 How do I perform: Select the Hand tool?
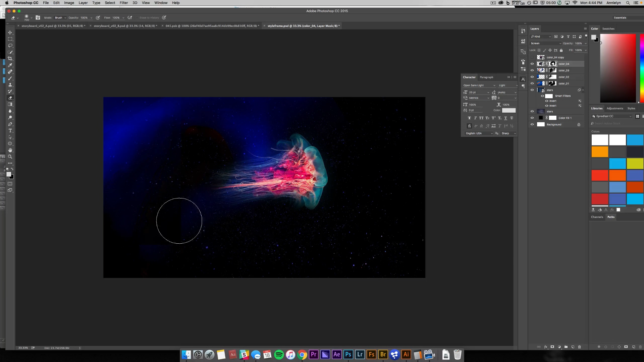click(10, 150)
